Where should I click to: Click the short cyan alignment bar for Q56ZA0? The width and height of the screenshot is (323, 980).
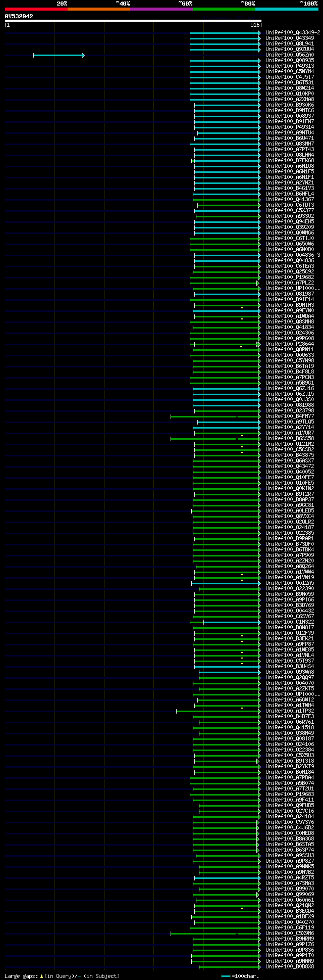[59, 55]
